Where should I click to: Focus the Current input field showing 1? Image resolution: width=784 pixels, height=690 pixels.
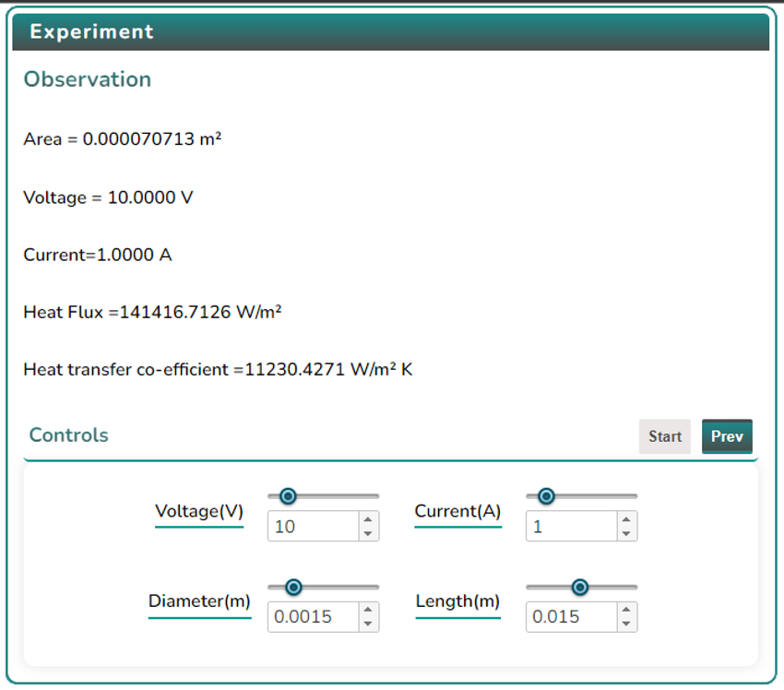pyautogui.click(x=570, y=527)
